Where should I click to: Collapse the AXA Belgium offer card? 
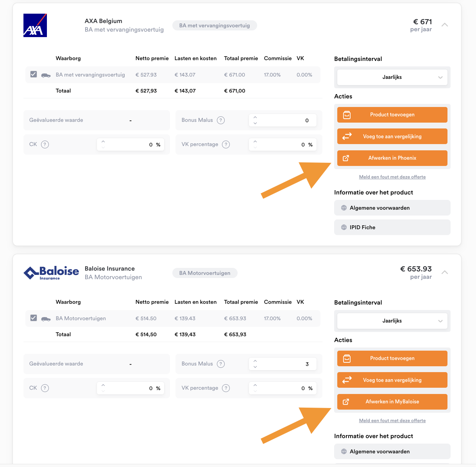(444, 25)
